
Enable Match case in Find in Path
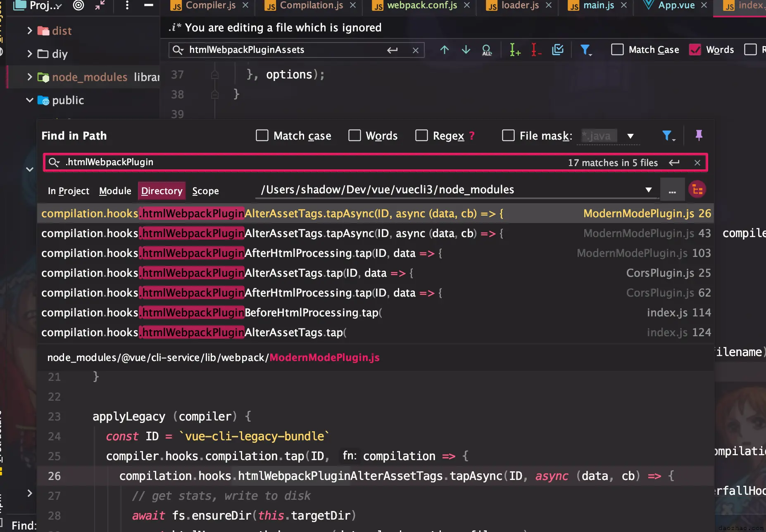(262, 135)
